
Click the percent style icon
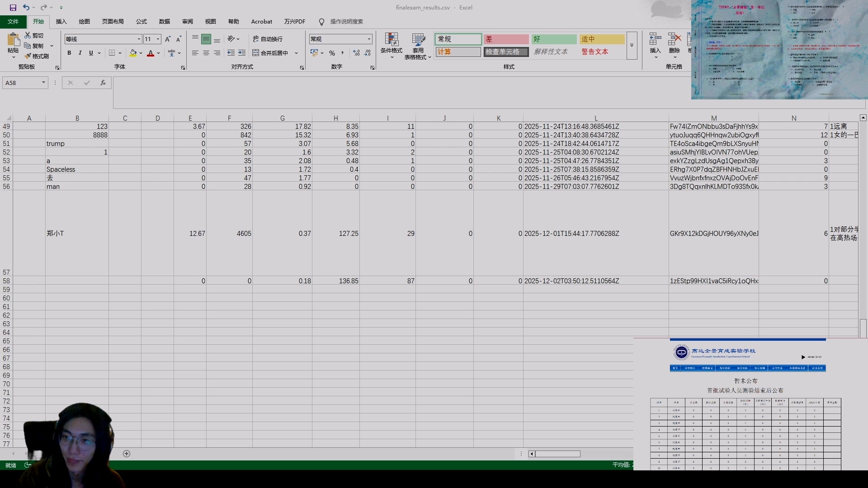point(332,53)
